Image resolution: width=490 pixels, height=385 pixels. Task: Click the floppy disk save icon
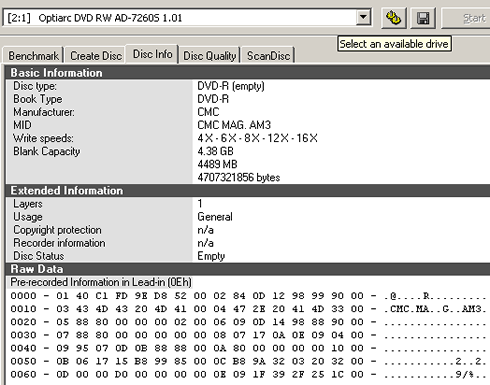pos(423,18)
